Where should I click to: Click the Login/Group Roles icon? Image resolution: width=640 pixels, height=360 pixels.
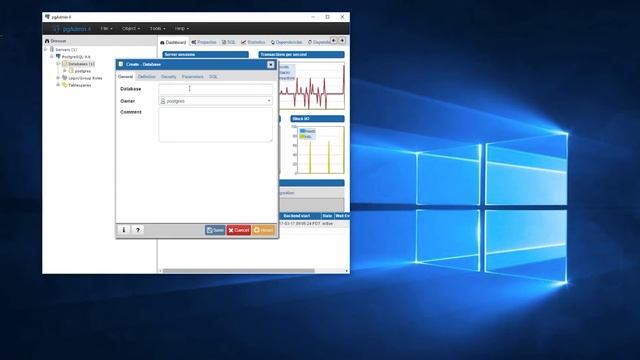point(64,78)
